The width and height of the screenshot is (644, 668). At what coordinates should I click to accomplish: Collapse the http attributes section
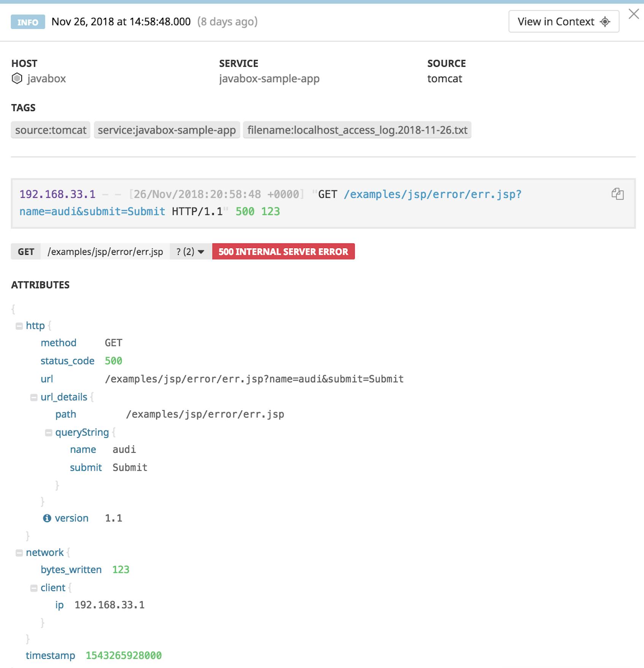(x=19, y=326)
